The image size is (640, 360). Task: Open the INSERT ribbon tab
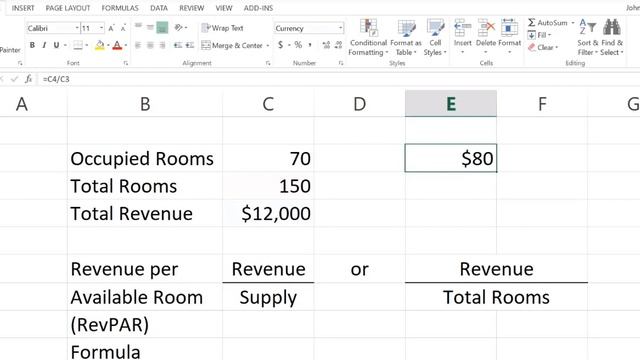click(23, 8)
